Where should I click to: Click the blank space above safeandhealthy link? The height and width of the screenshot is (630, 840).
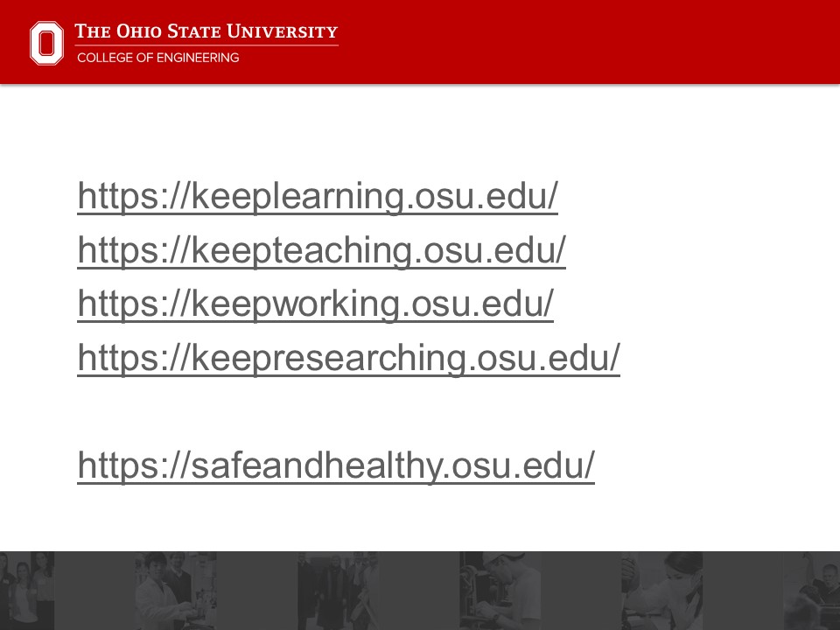(x=336, y=411)
